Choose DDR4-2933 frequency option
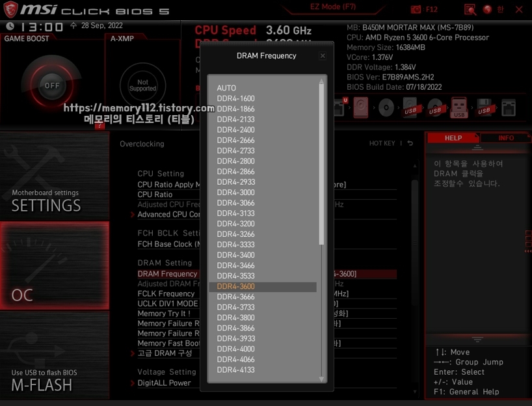Viewport: 532px width, 406px height. (x=236, y=182)
